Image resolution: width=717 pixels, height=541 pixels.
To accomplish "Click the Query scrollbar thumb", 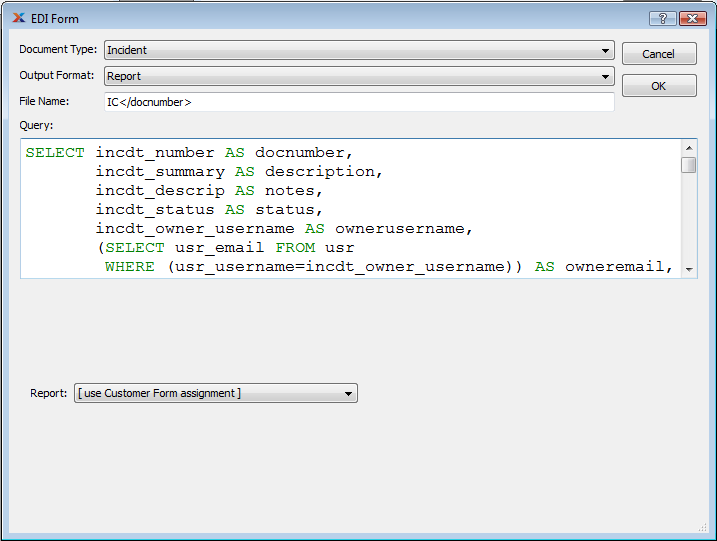I will coord(688,165).
